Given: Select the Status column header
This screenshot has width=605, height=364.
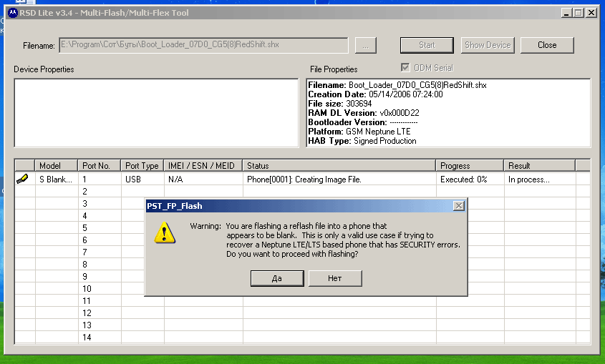Looking at the screenshot, I should point(339,166).
